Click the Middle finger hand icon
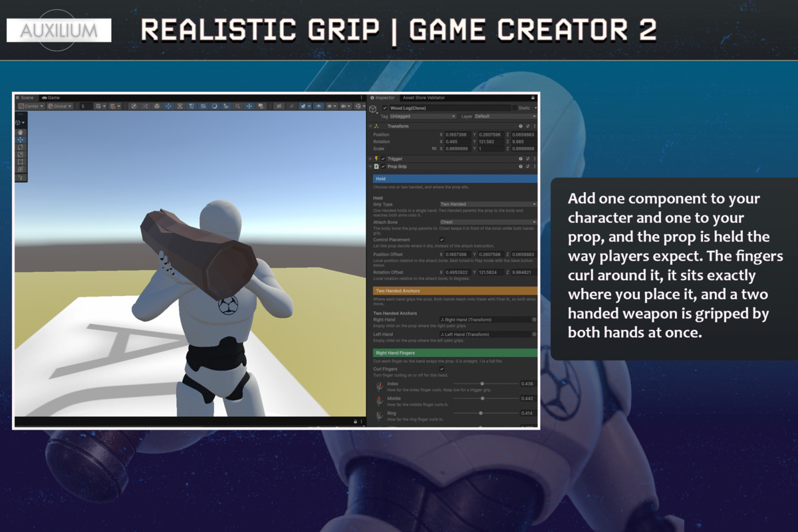This screenshot has height=532, width=798. (380, 401)
